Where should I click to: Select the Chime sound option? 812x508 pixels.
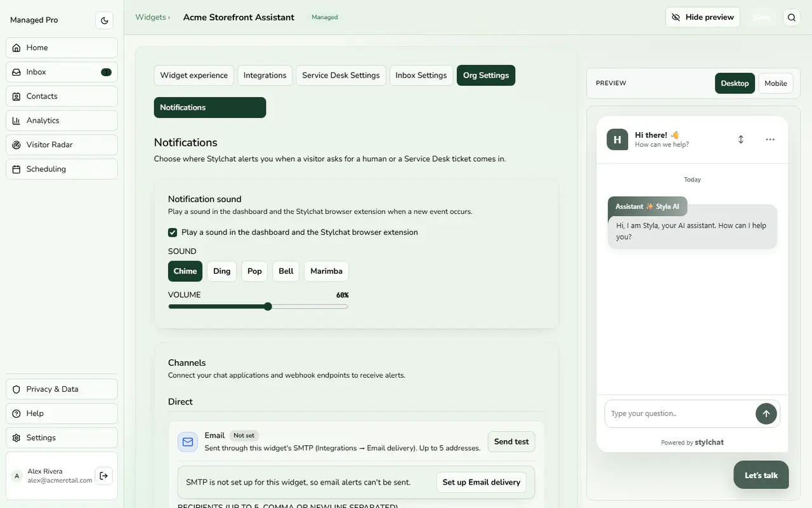(185, 271)
